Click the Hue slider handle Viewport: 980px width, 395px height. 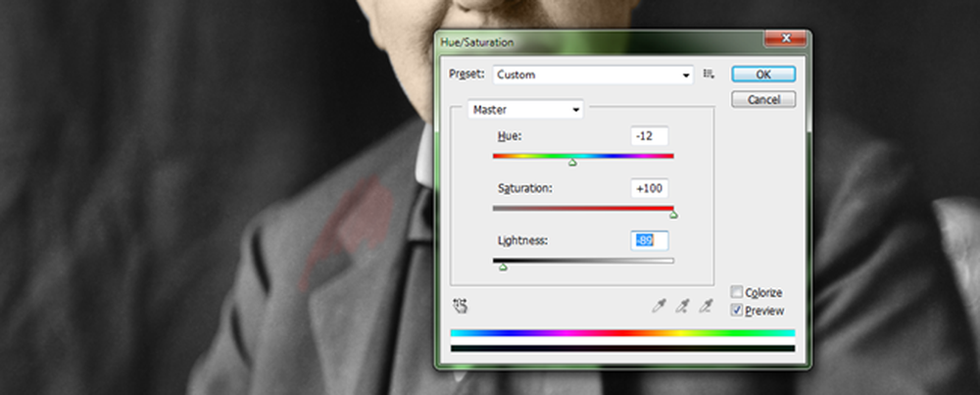click(572, 163)
